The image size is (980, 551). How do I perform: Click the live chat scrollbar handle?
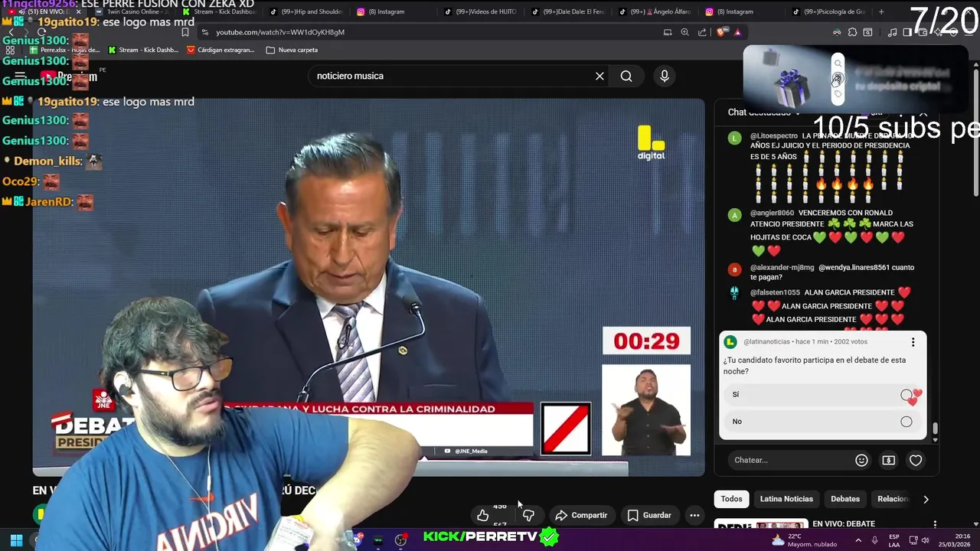[934, 429]
